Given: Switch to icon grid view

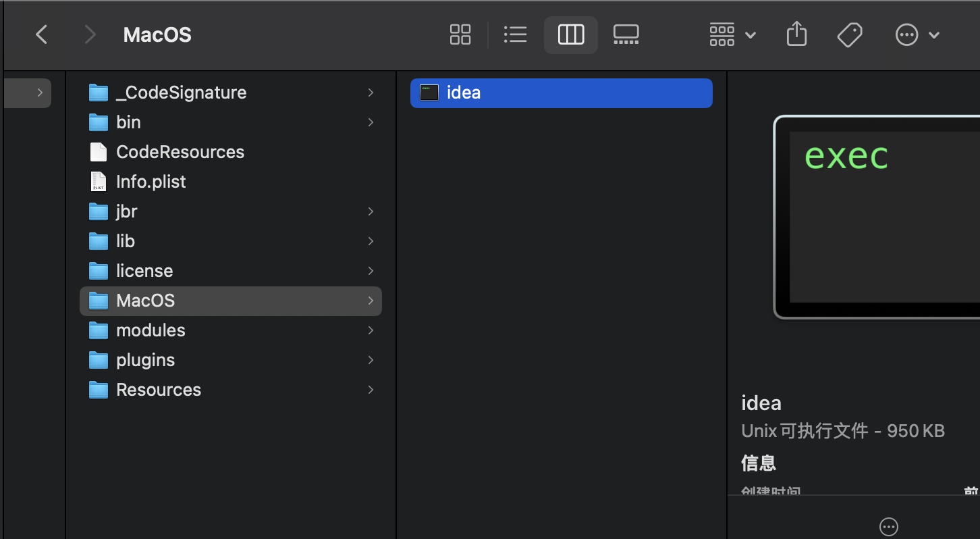Looking at the screenshot, I should [460, 34].
